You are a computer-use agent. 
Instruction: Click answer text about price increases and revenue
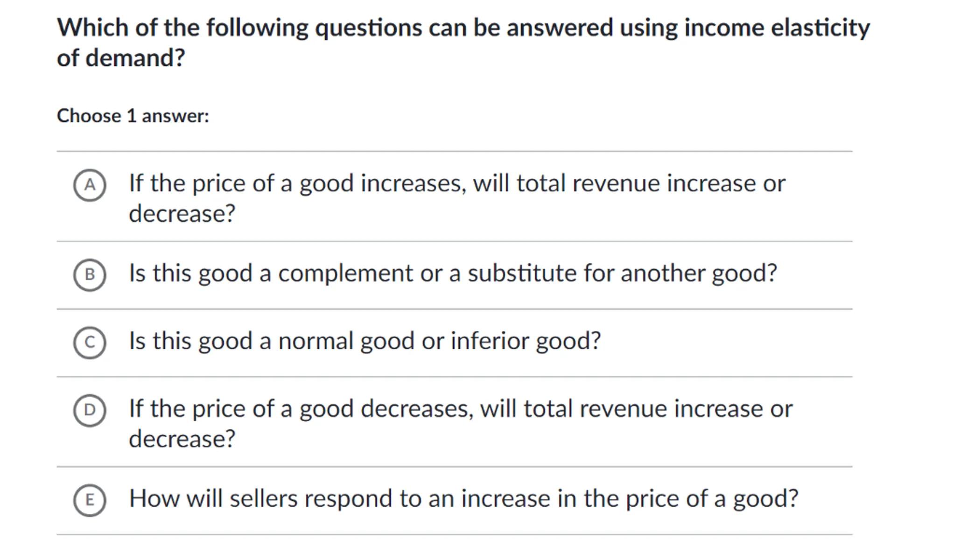pos(456,183)
